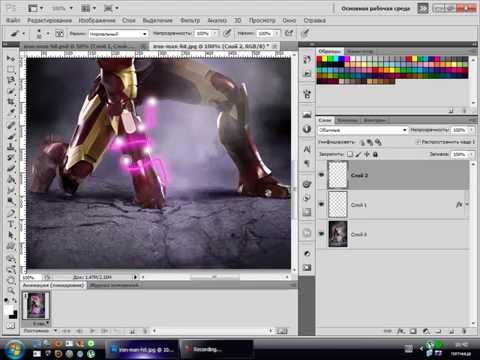Select the Crop tool
Screen dimensions: 480x360
[x=11, y=102]
